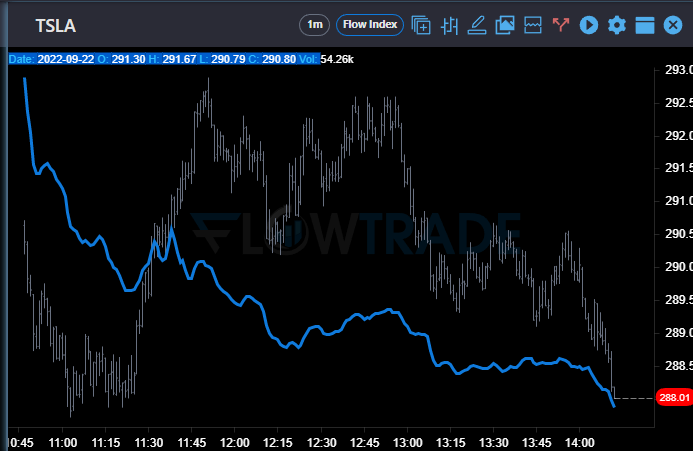Click the 11:45 time axis label
Viewport: 693px width, 451px height.
[x=192, y=443]
